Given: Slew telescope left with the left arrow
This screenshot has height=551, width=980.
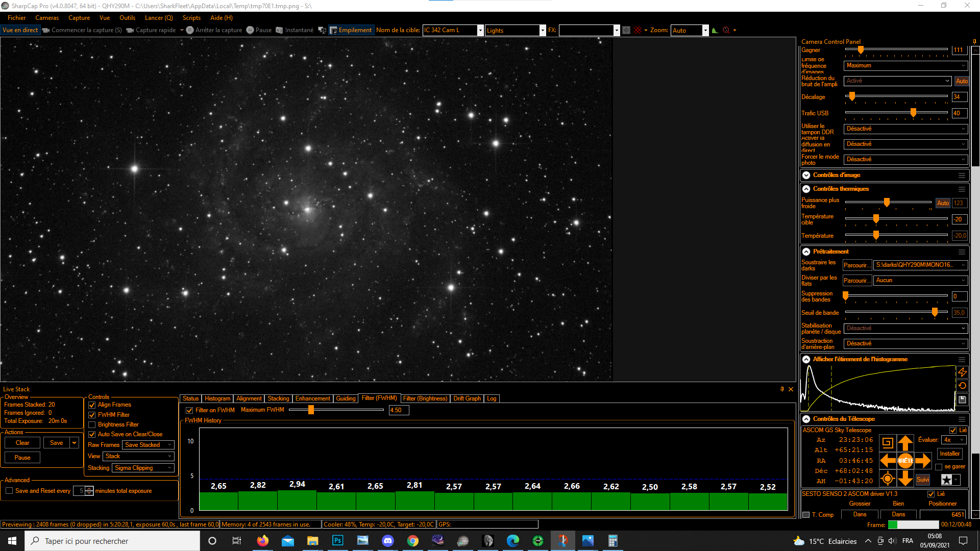Looking at the screenshot, I should (x=888, y=461).
